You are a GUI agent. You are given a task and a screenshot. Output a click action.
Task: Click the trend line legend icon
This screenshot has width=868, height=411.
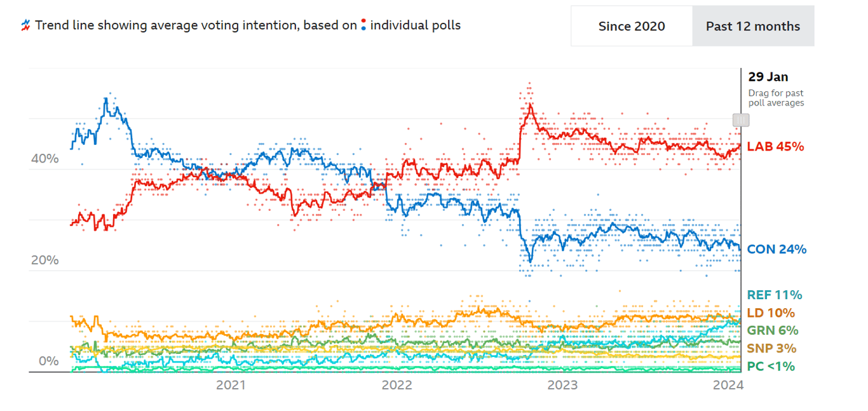click(25, 25)
